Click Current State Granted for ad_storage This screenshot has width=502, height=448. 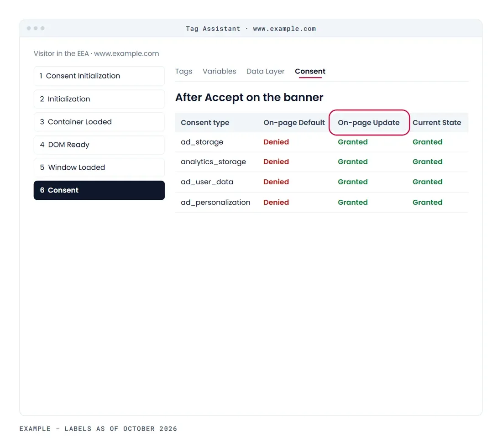428,142
